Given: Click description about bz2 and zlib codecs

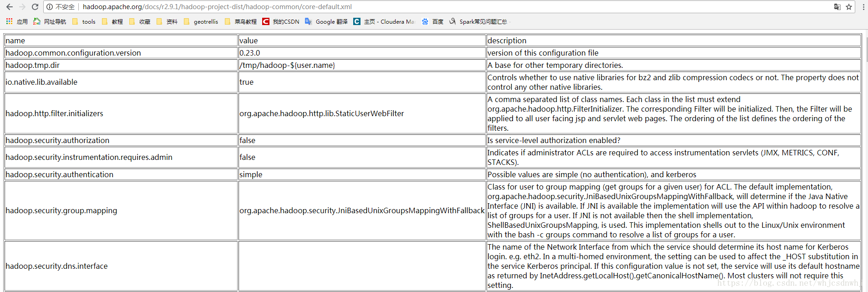Looking at the screenshot, I should [673, 82].
